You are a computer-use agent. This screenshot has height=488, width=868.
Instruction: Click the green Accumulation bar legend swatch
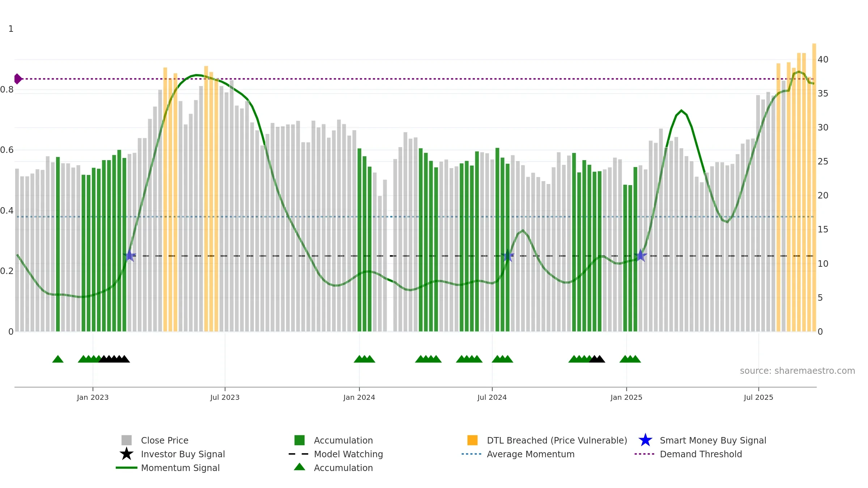click(299, 440)
